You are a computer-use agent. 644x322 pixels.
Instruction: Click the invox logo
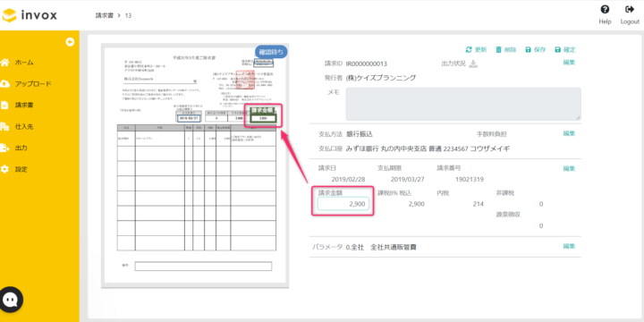[x=30, y=15]
